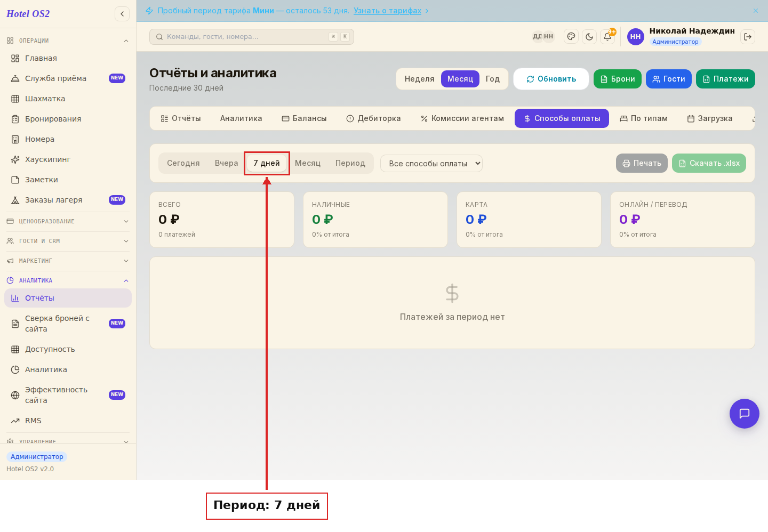
Task: Focus the command search field
Action: (x=251, y=37)
